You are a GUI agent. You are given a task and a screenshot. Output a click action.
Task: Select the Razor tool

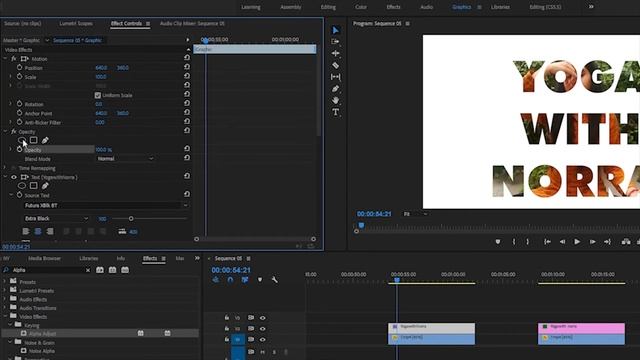(x=336, y=65)
